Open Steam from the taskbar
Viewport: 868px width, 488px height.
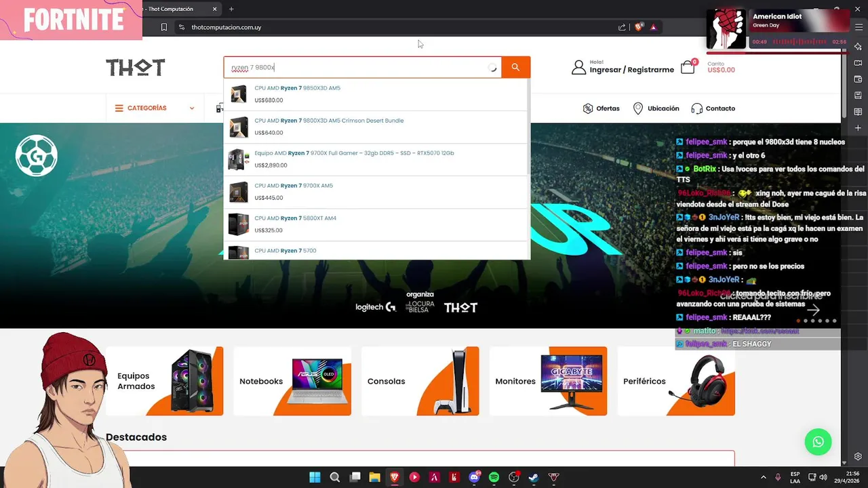pyautogui.click(x=534, y=477)
